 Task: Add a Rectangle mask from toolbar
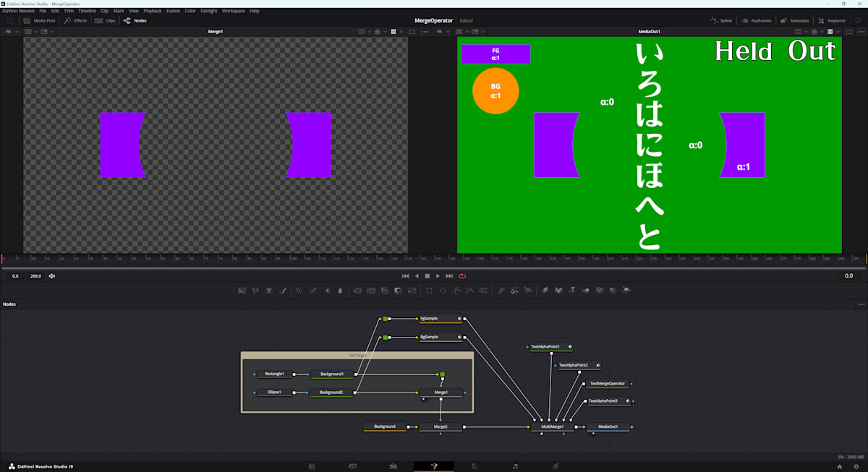click(x=429, y=291)
